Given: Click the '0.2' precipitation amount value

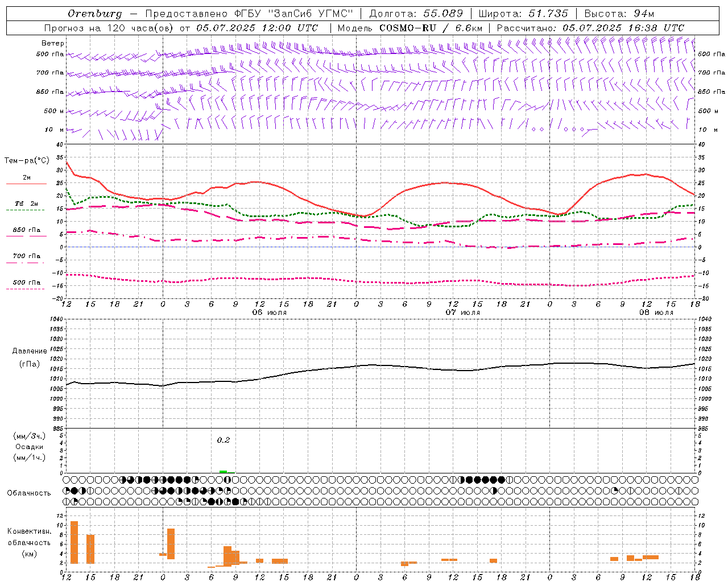Looking at the screenshot, I should [224, 440].
